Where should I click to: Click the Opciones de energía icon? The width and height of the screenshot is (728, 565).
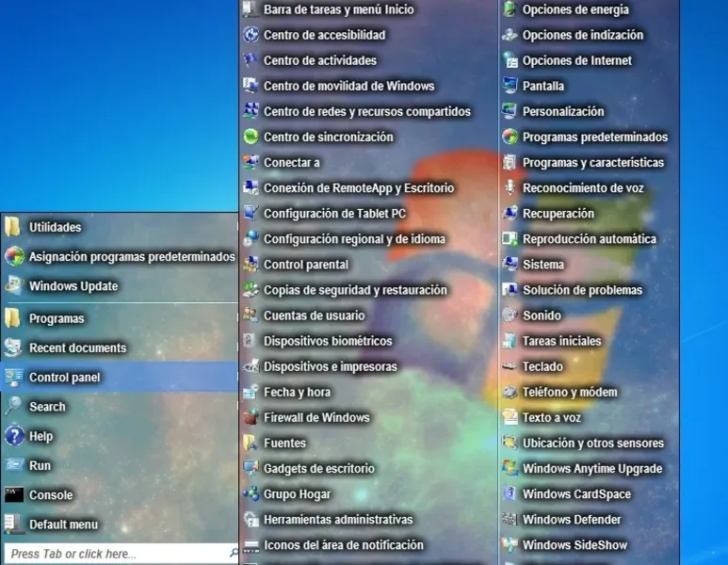[510, 9]
